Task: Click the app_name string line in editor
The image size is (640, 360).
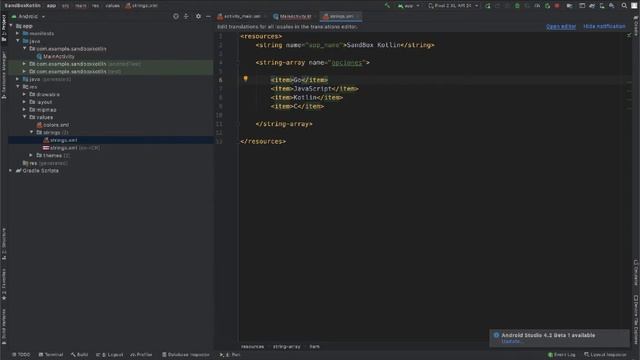Action: pyautogui.click(x=345, y=45)
